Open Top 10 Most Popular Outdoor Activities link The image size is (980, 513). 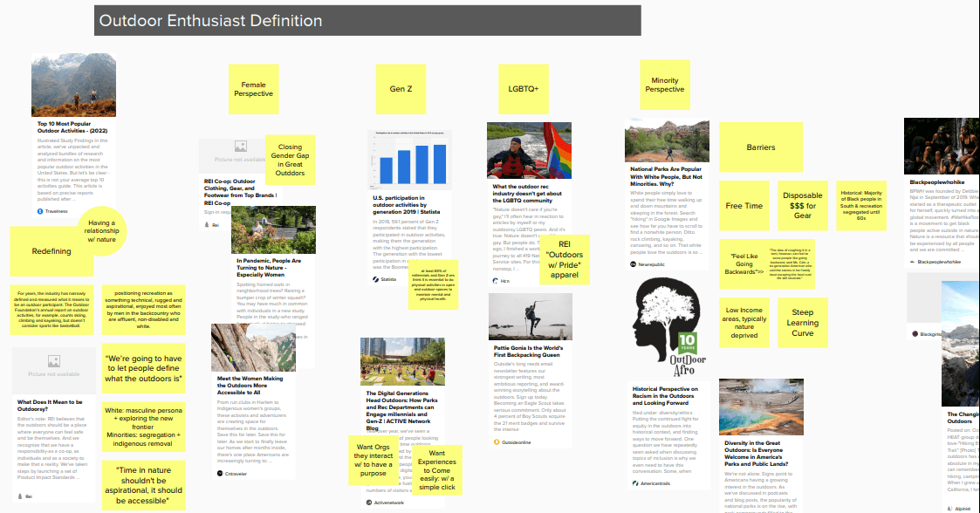tap(72, 127)
